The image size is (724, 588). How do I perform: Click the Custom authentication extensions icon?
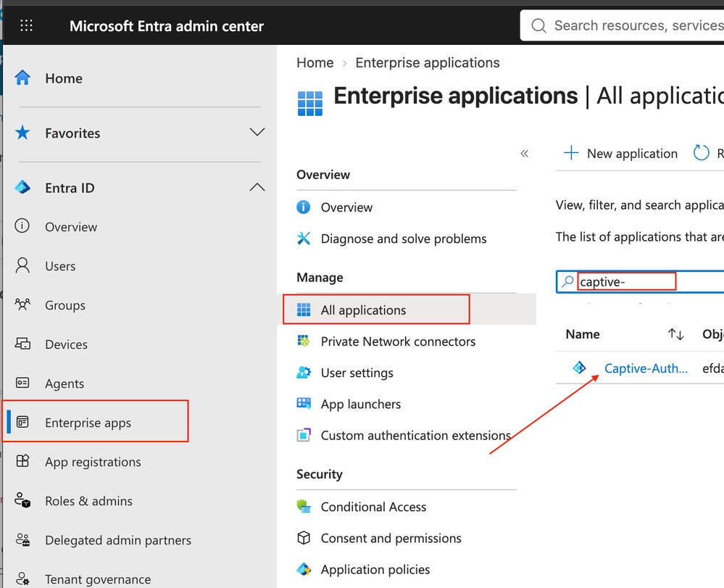coord(304,435)
